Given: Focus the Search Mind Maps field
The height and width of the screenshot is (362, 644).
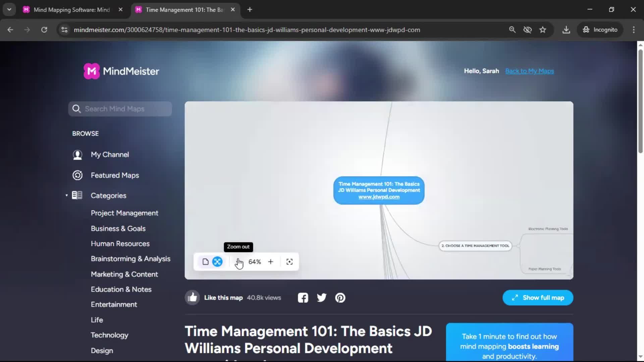Looking at the screenshot, I should 120,109.
